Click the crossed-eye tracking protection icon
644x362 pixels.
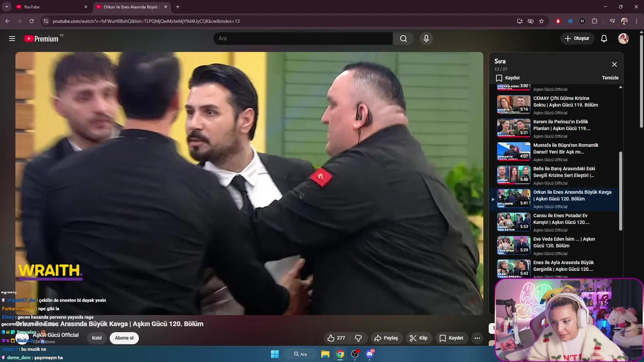click(530, 21)
